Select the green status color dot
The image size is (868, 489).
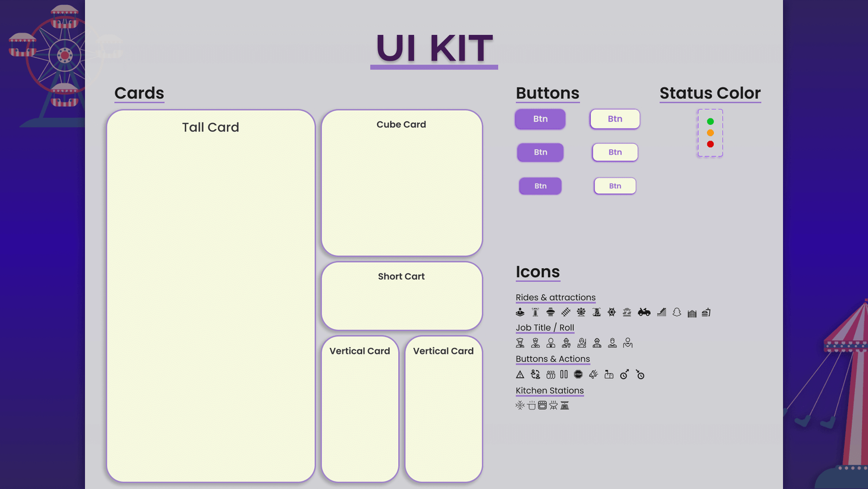click(710, 122)
